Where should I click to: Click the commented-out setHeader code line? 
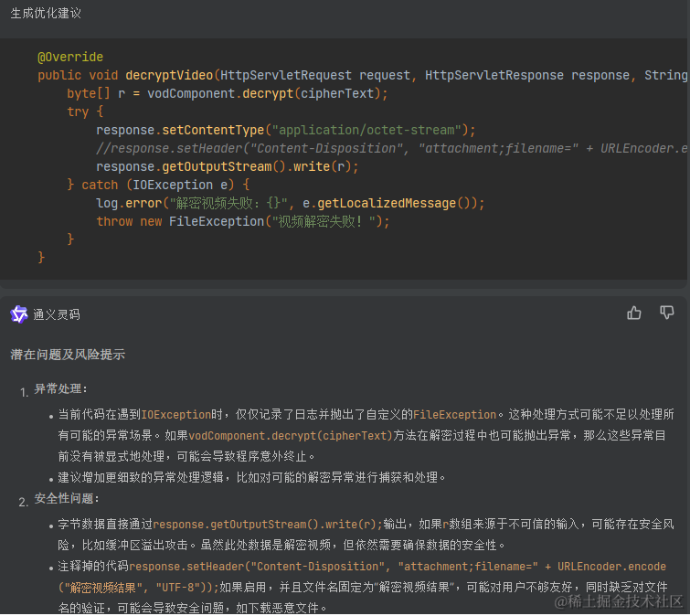click(x=392, y=149)
